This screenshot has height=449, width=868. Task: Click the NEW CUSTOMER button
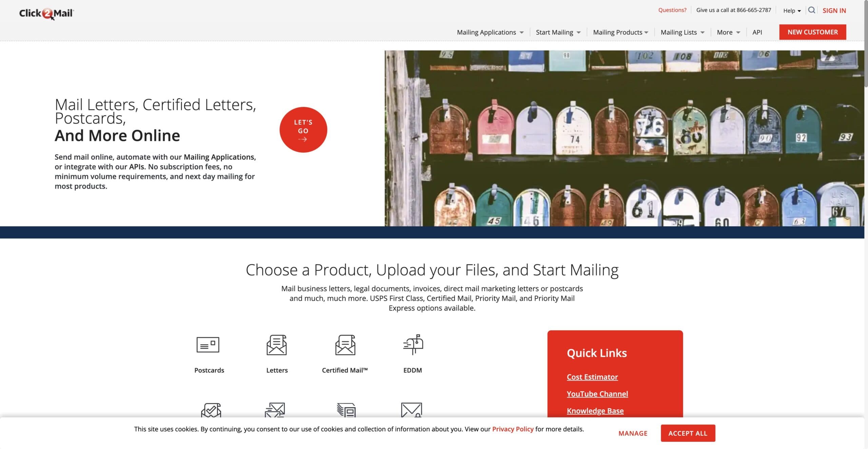pyautogui.click(x=812, y=32)
